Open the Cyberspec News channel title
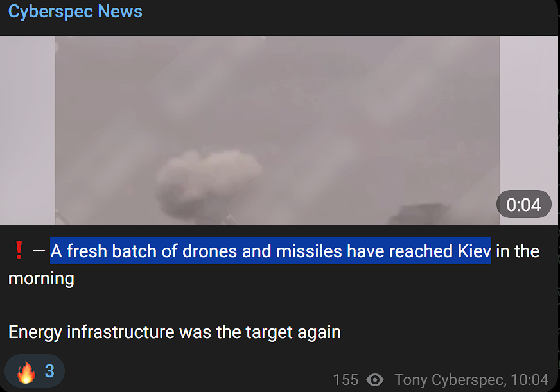The height and width of the screenshot is (392, 560). (75, 12)
